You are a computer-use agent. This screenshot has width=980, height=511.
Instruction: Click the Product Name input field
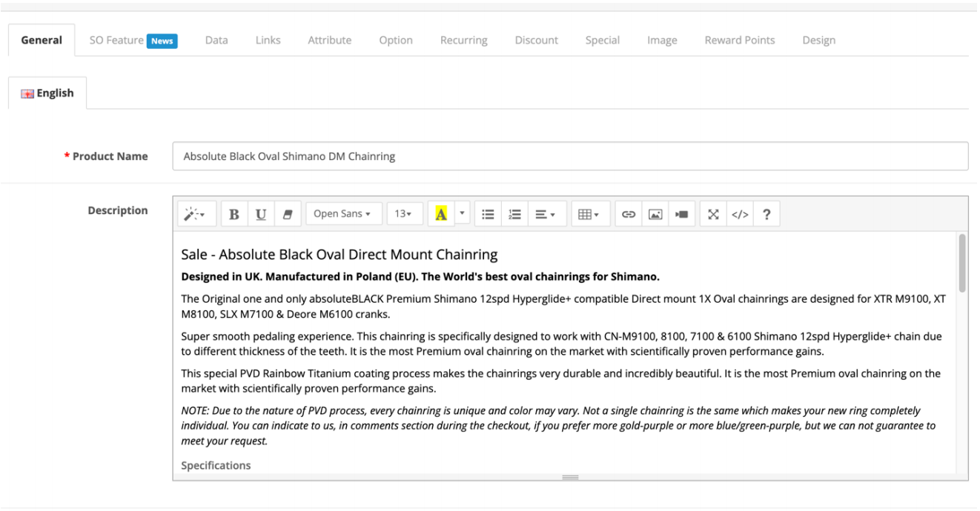pyautogui.click(x=569, y=156)
